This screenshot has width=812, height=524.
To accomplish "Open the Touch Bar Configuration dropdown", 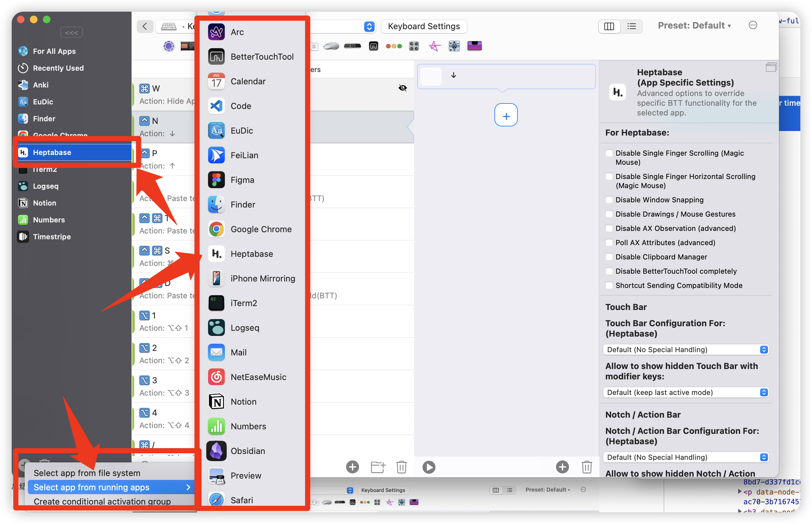I will [x=686, y=350].
